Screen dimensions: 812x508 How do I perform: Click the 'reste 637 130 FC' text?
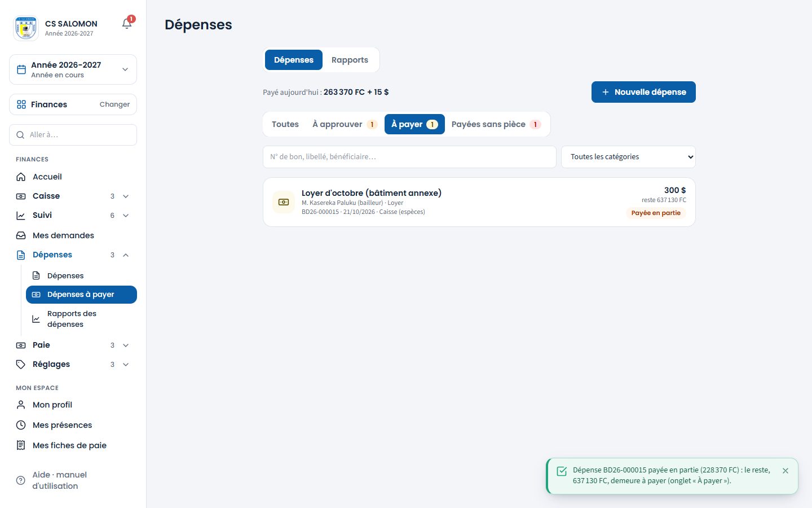[664, 200]
